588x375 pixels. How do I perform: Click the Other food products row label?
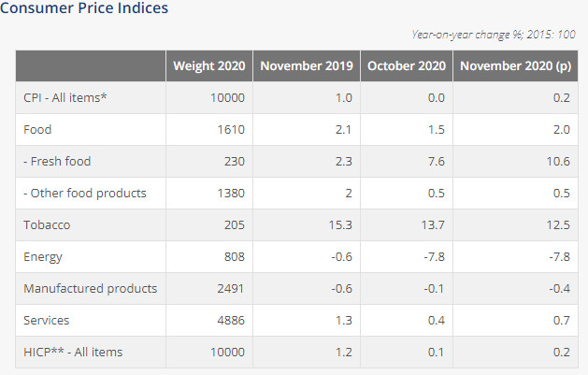[85, 193]
